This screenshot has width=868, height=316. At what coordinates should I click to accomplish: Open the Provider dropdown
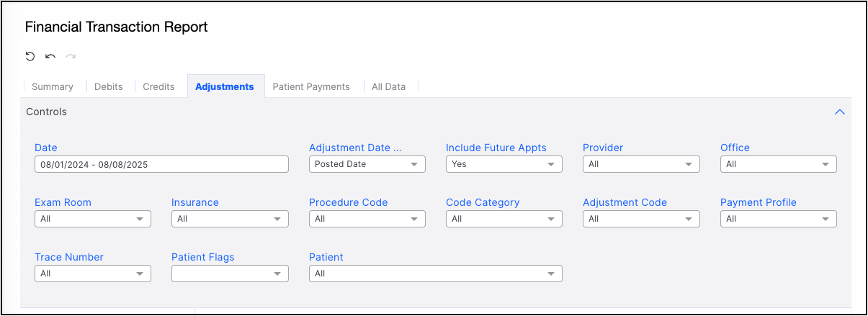tap(641, 164)
